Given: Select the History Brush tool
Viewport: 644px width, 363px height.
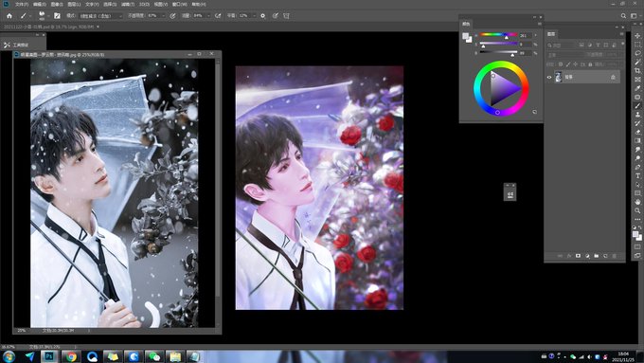Looking at the screenshot, I should pyautogui.click(x=637, y=123).
